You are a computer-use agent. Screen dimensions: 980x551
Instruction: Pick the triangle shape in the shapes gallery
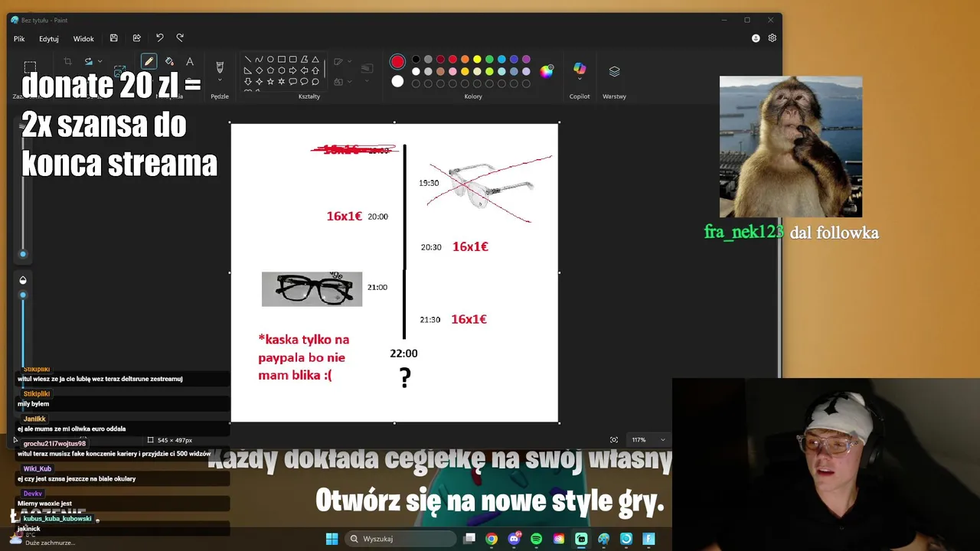click(315, 59)
